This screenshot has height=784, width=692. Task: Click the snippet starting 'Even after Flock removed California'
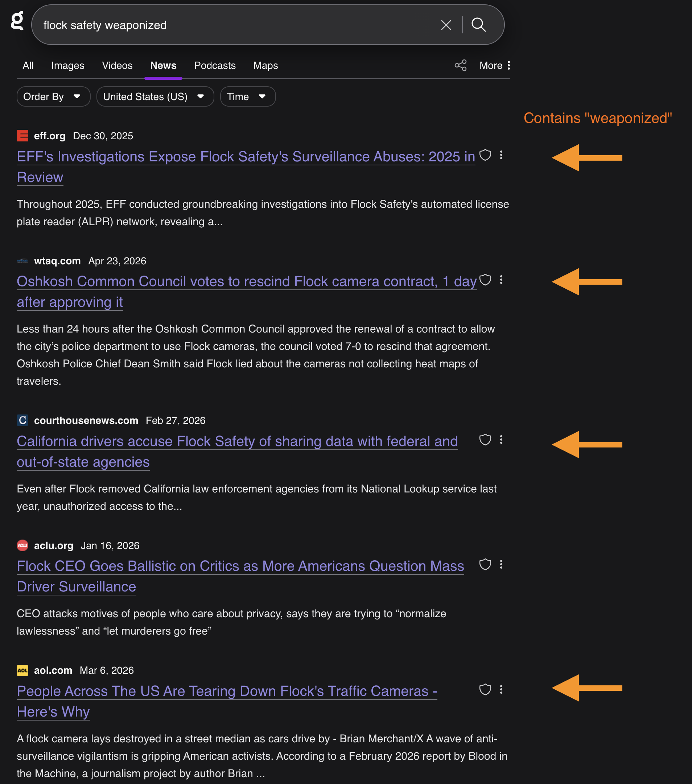coord(257,498)
